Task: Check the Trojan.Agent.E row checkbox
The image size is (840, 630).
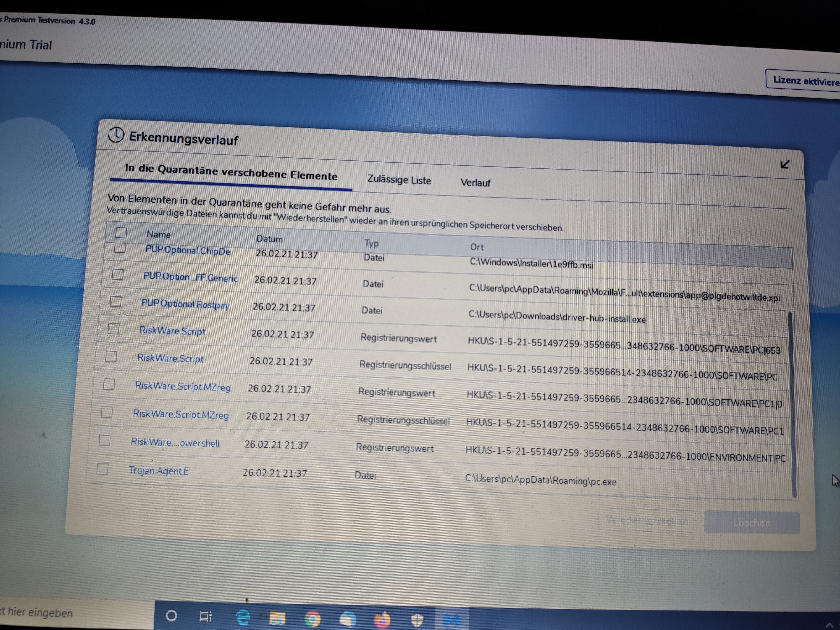Action: (x=102, y=469)
